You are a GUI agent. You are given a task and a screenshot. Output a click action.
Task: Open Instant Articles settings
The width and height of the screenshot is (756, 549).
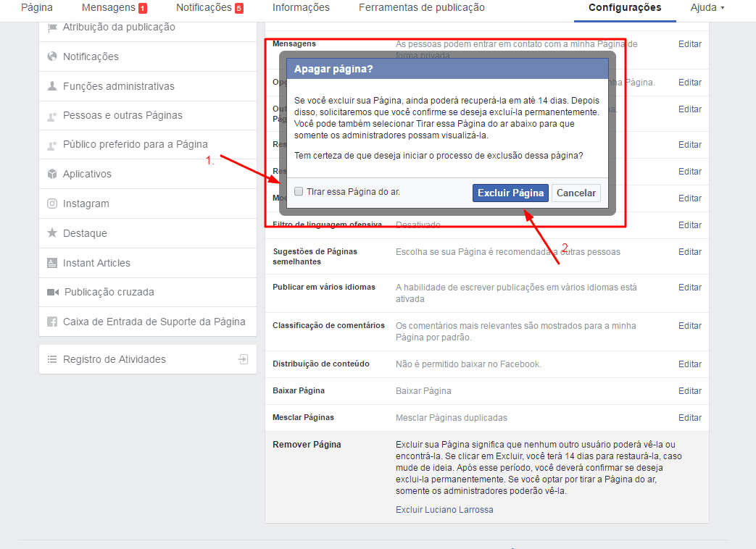(148, 263)
